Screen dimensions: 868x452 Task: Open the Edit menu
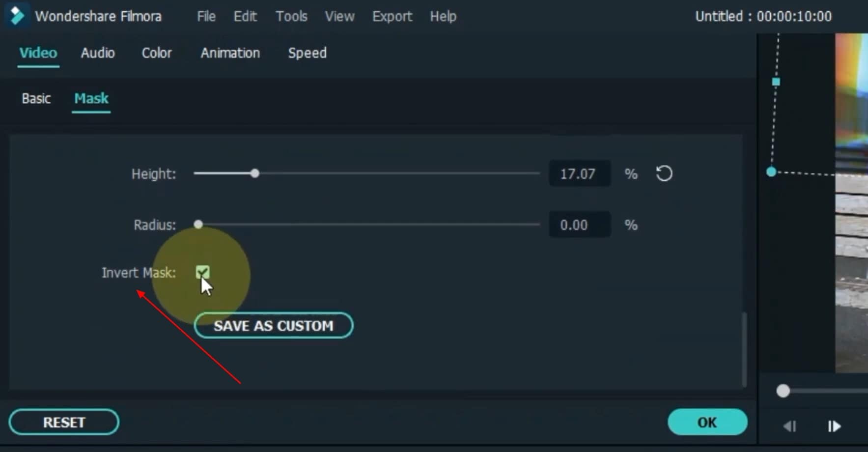pos(245,16)
